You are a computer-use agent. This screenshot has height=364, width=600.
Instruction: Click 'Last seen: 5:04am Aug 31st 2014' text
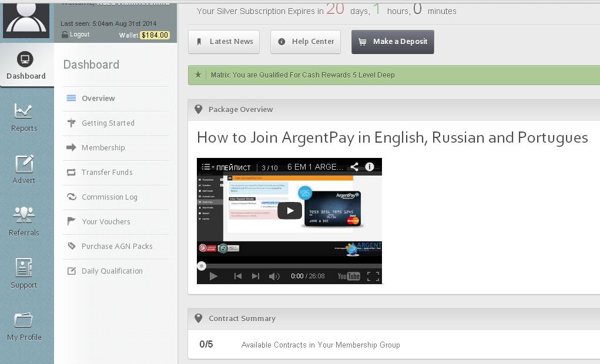pos(108,23)
